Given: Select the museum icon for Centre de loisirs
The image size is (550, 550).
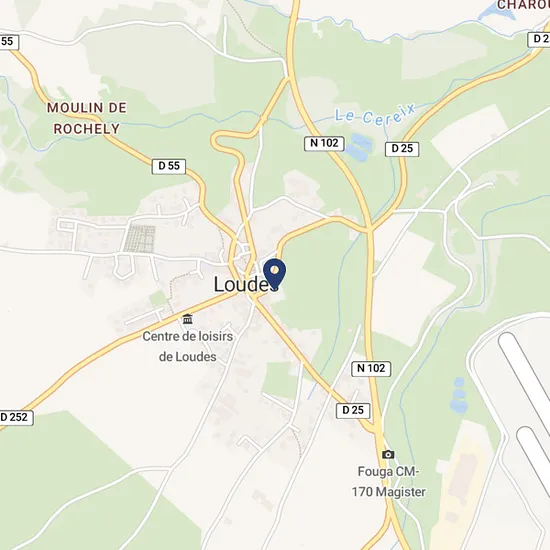Looking at the screenshot, I should coord(188,319).
